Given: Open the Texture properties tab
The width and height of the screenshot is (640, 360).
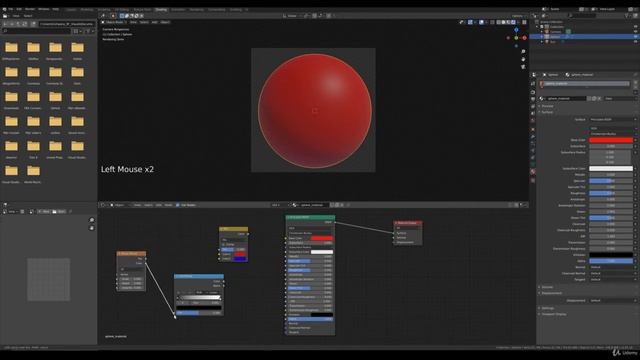Looking at the screenshot, I should point(533,180).
